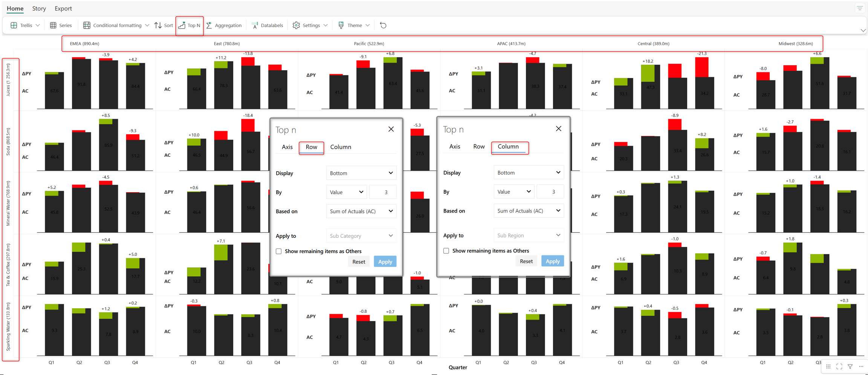Click Apply in the Sub Region dialog

552,261
